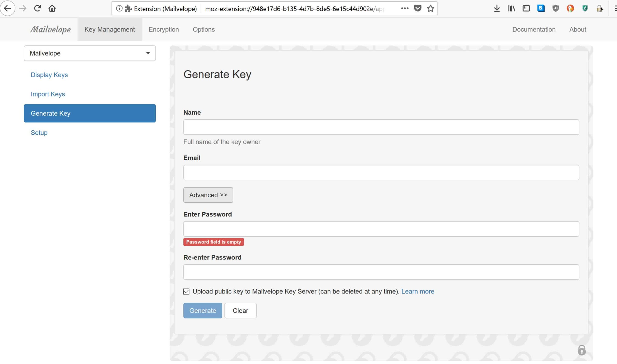Go back with the browser back arrow
617x364 pixels.
point(8,8)
